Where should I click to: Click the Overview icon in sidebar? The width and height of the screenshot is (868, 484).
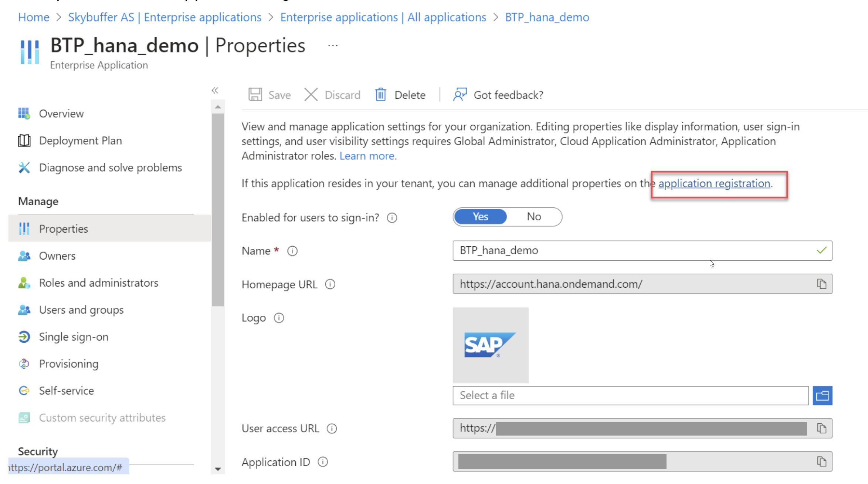click(24, 114)
